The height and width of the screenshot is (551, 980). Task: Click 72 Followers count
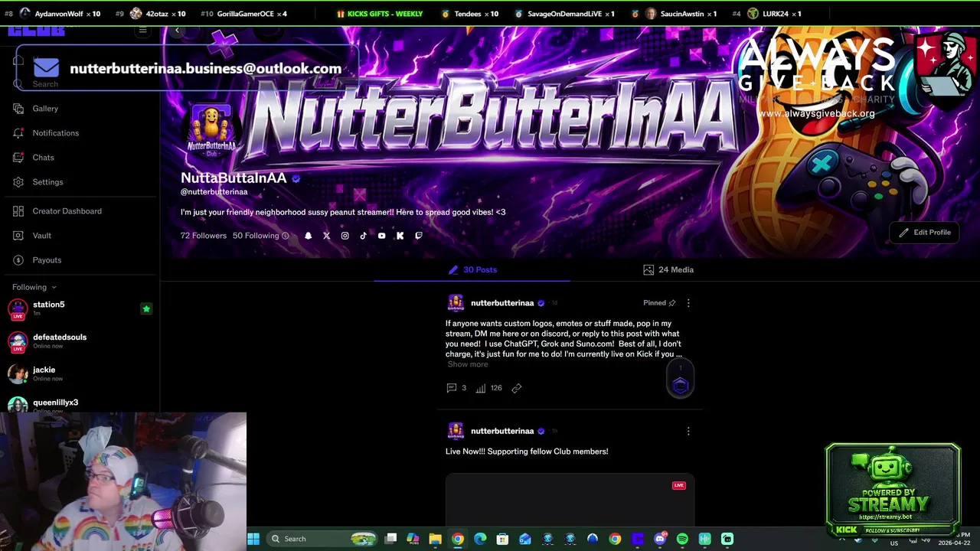tap(204, 236)
